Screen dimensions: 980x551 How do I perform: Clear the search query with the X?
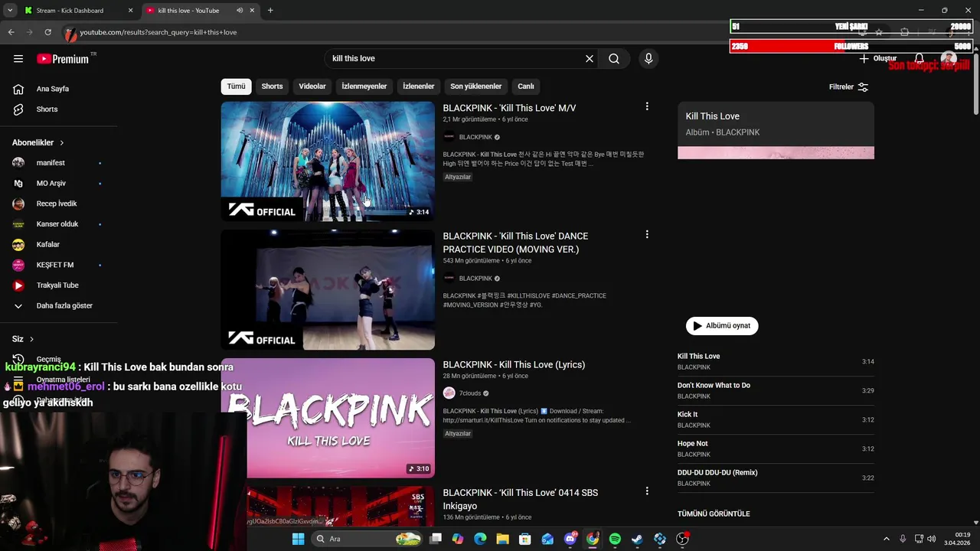(x=590, y=59)
